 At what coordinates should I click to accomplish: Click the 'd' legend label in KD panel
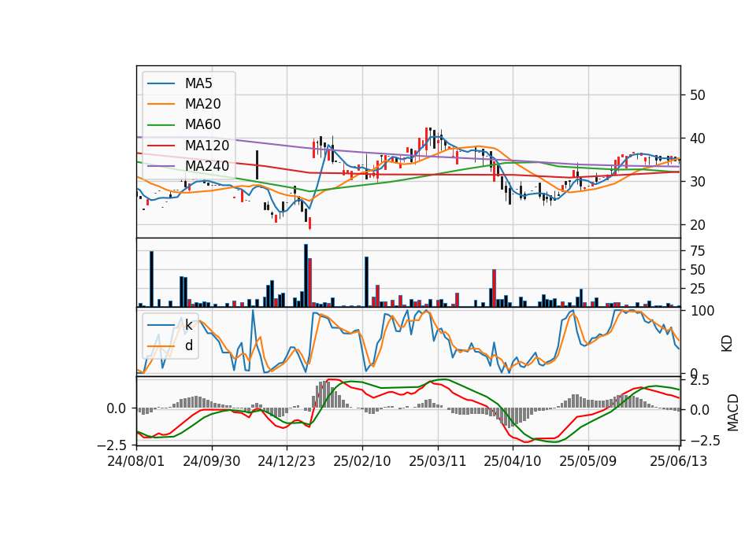(x=188, y=345)
